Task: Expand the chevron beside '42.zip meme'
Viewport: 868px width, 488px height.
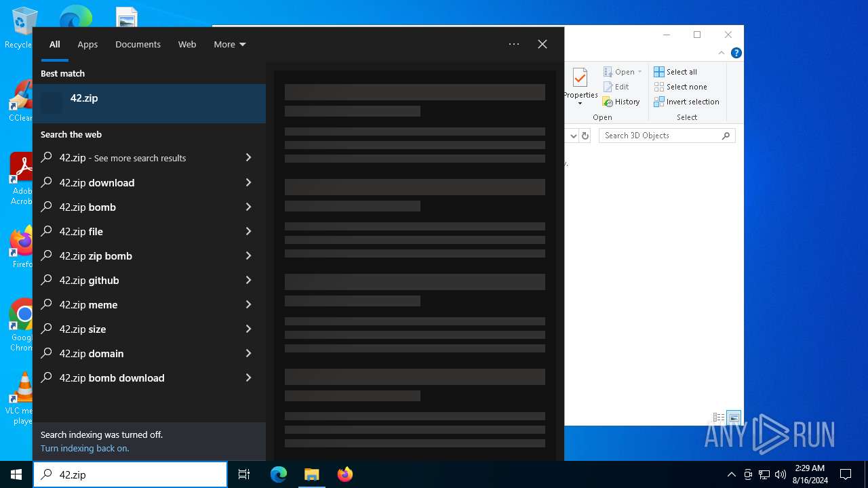Action: [248, 304]
